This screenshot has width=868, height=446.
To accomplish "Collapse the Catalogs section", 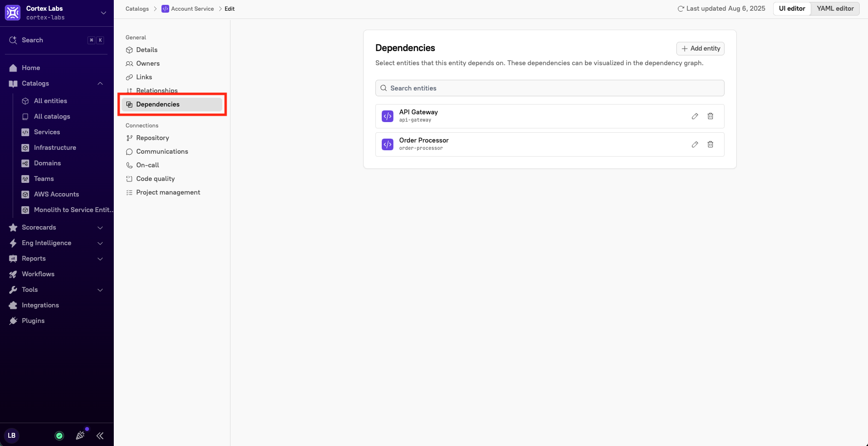I will pos(100,84).
